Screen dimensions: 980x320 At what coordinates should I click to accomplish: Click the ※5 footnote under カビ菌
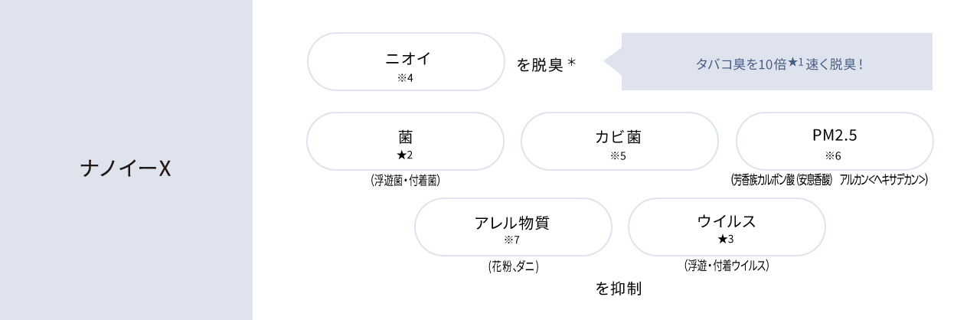pyautogui.click(x=619, y=156)
